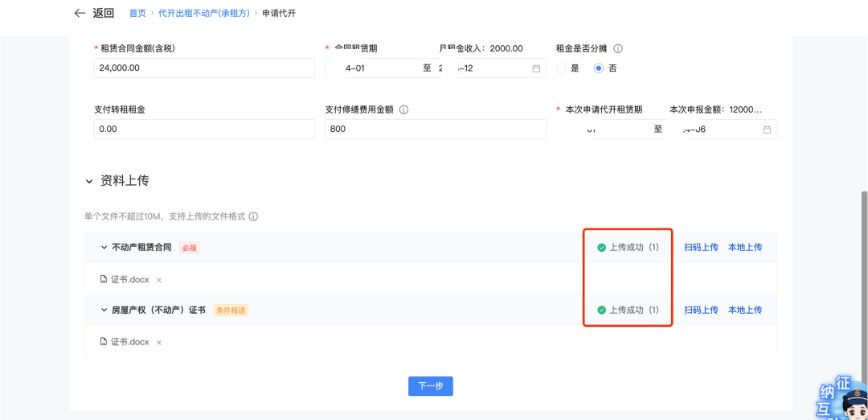Open the 征纳互动 assistant mascot
The image size is (868, 420).
[842, 397]
